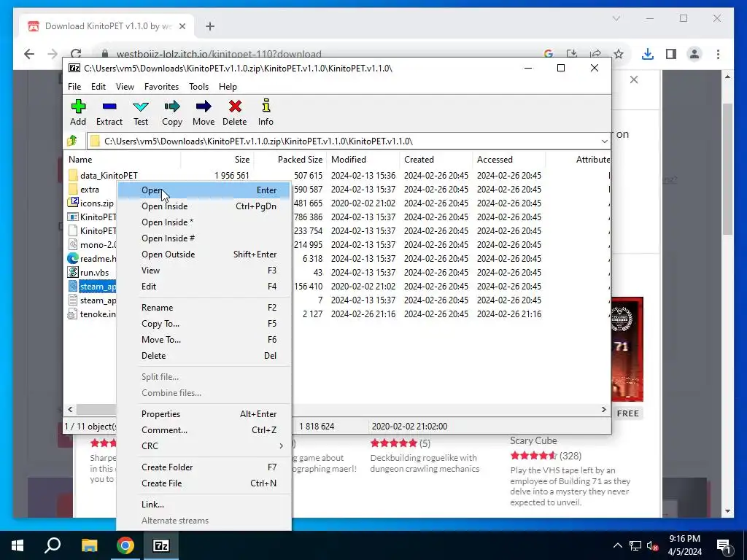The height and width of the screenshot is (560, 747).
Task: Choose Open Outside in context menu
Action: coord(204,254)
